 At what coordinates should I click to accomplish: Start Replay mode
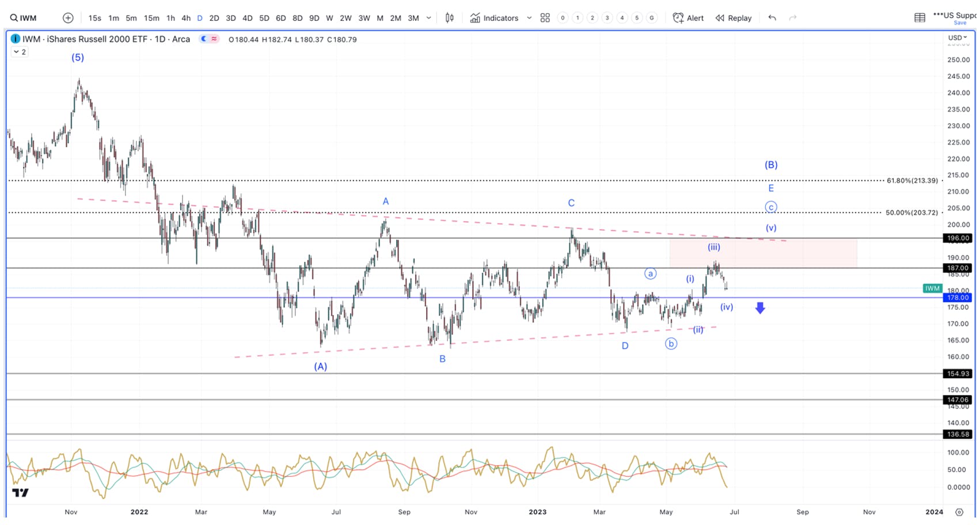click(734, 18)
